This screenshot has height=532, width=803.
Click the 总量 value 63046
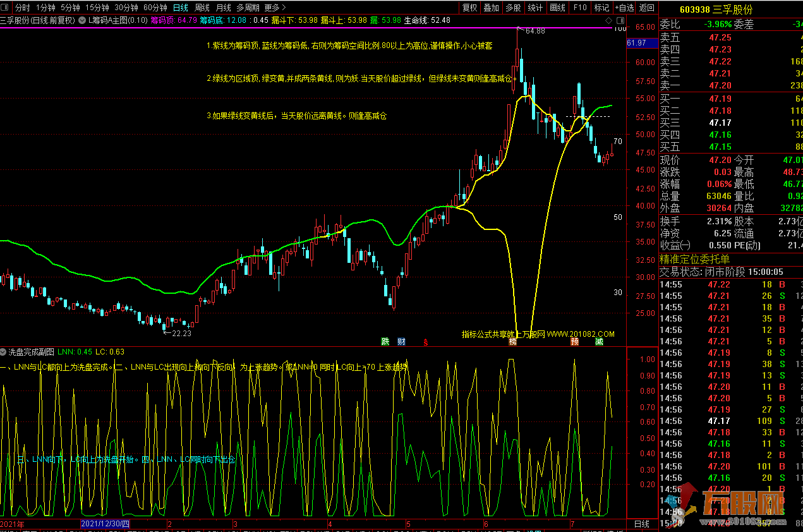(719, 196)
